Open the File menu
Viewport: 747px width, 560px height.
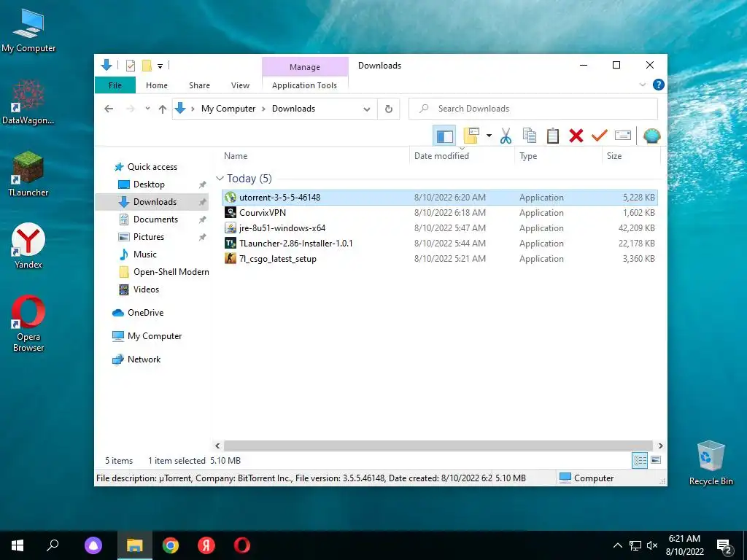click(115, 85)
